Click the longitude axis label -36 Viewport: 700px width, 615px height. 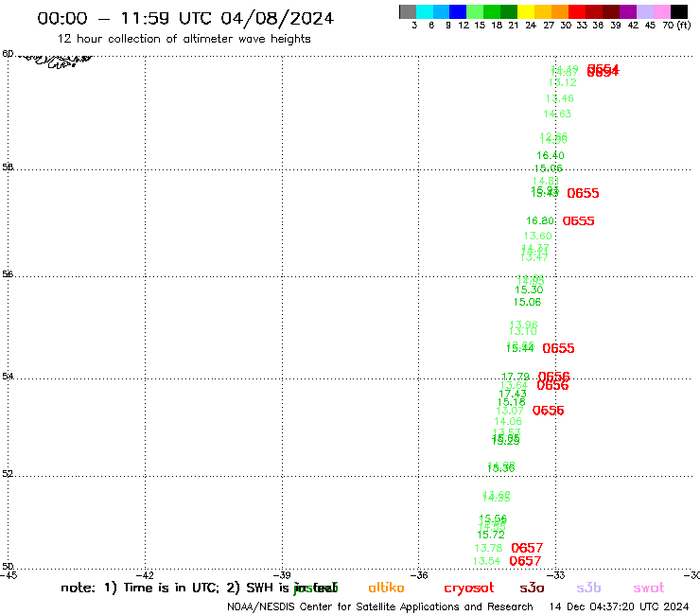click(419, 575)
